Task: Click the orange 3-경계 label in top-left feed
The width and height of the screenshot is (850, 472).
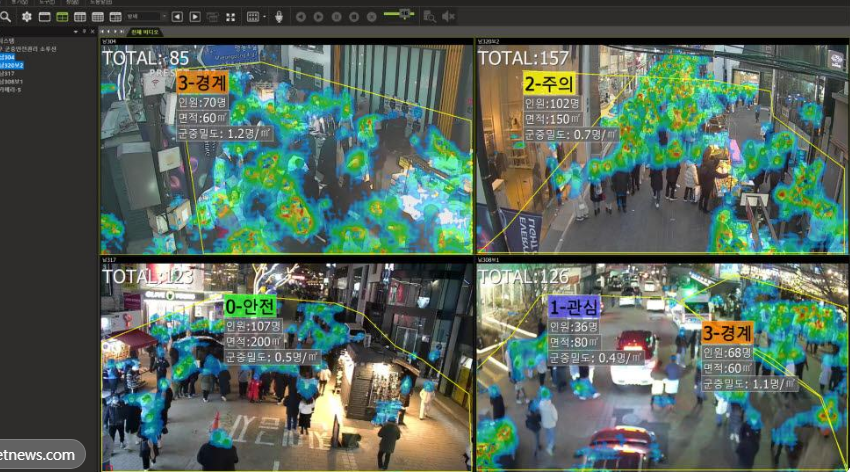Action: [x=203, y=83]
